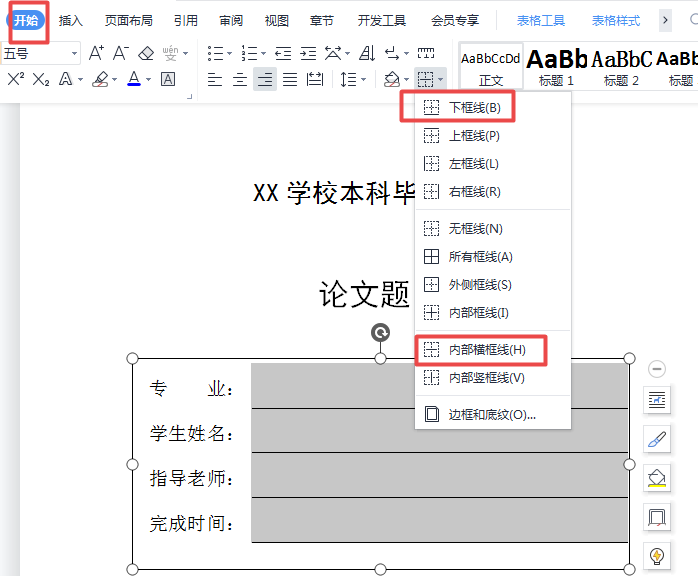This screenshot has width=698, height=576.
Task: Expand font color dropdown arrow
Action: pos(149,80)
